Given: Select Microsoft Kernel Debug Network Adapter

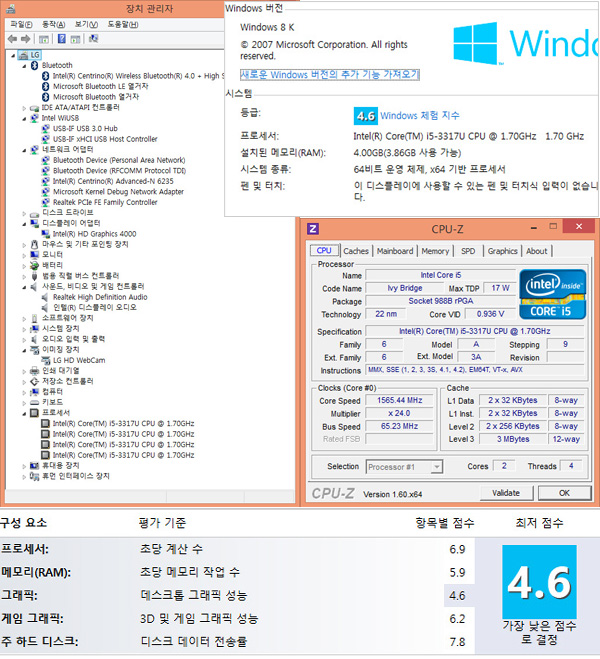Looking at the screenshot, I should click(x=118, y=192).
